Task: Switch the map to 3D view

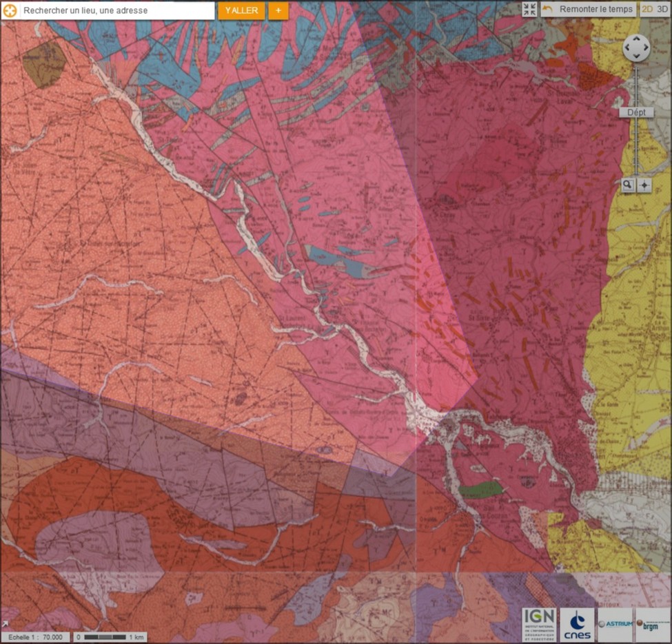Action: (662, 10)
